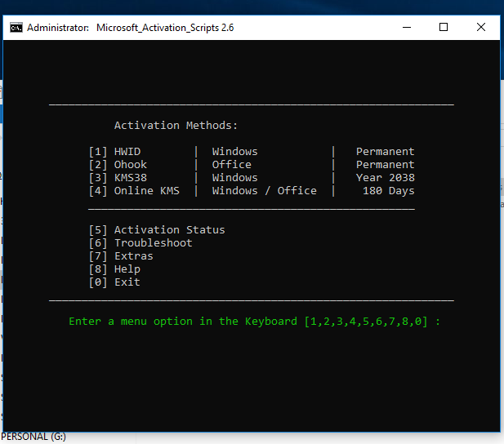
Task: Click the window title 'Microsoft_Activation_Scripts 2.6'
Action: (x=165, y=28)
